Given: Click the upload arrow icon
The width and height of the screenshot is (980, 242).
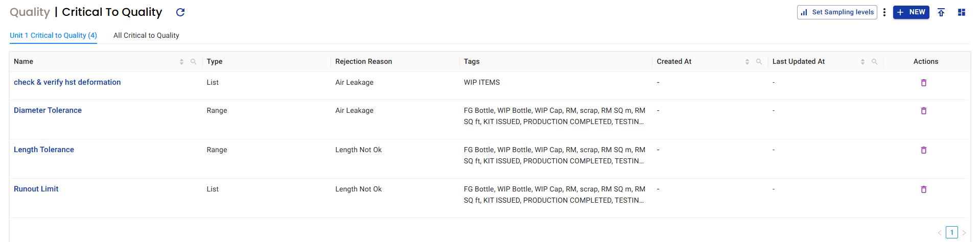Looking at the screenshot, I should pyautogui.click(x=941, y=12).
